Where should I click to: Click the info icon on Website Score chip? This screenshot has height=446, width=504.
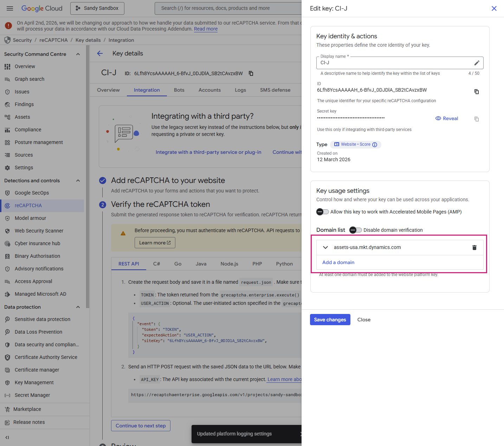(375, 145)
